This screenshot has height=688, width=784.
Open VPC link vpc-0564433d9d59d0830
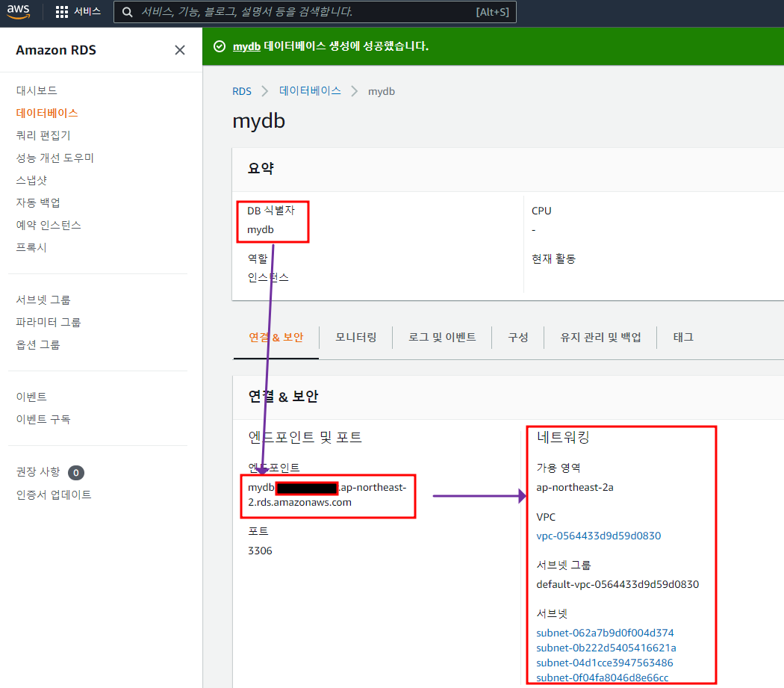pos(599,536)
